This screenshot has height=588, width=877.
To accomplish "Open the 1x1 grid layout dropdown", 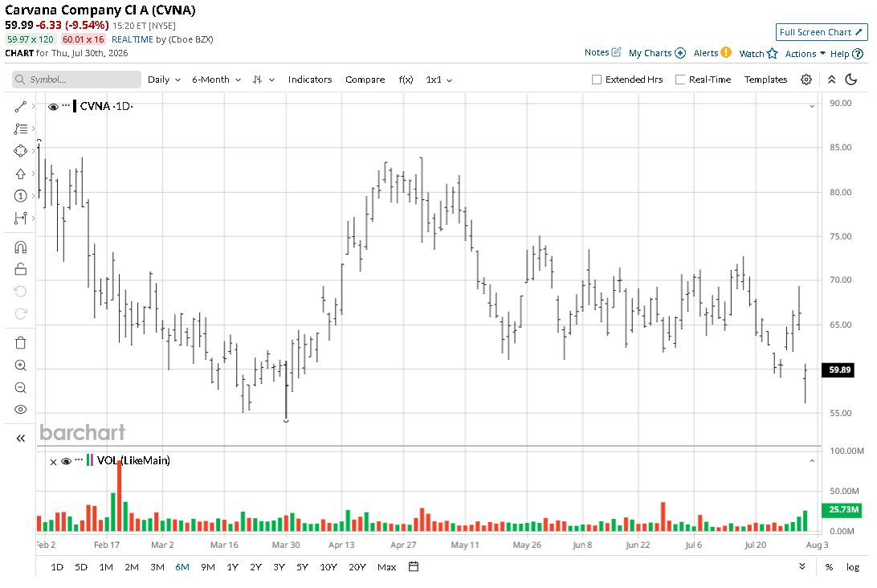I will coord(438,80).
